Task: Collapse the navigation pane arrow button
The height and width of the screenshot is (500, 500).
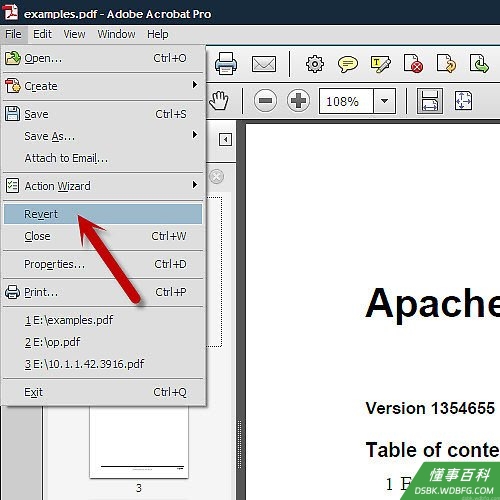Action: 225,139
